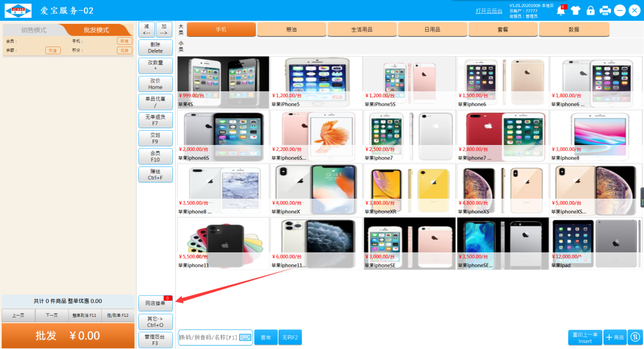Viewport: 644px width, 349px height.
Task: Click the 加 increase quantity button
Action: click(164, 30)
